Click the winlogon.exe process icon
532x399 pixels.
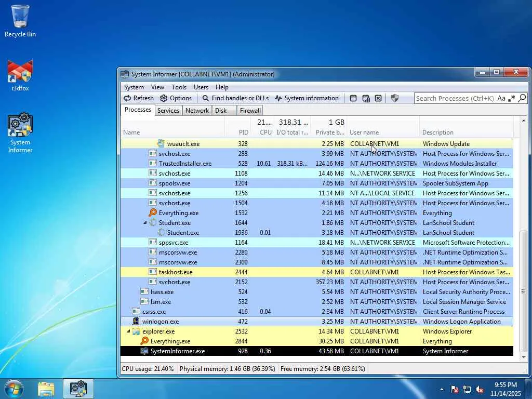tap(136, 321)
